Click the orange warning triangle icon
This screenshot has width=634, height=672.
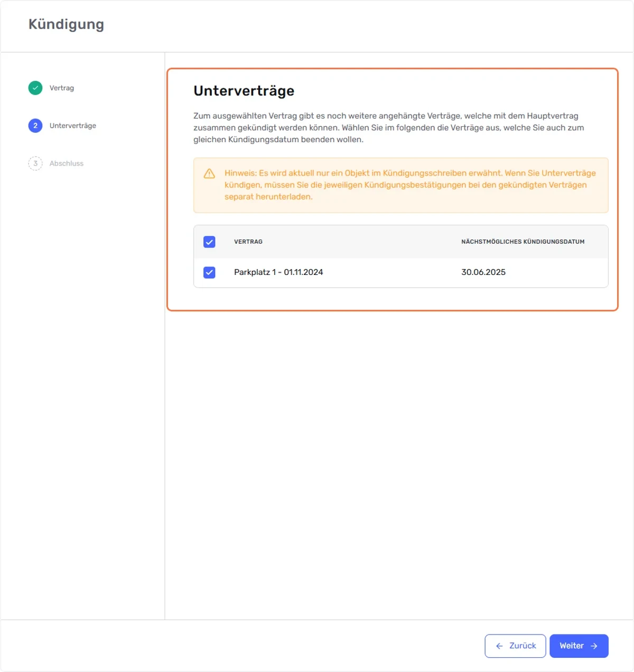(209, 173)
